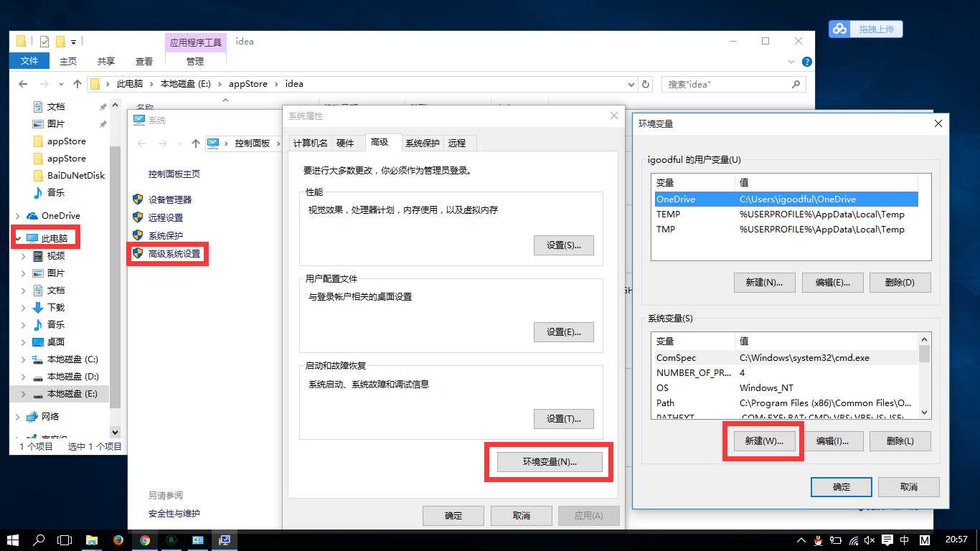Collapse the Explorer ribbon chevron
Viewport: 980px width, 551px height.
click(791, 62)
